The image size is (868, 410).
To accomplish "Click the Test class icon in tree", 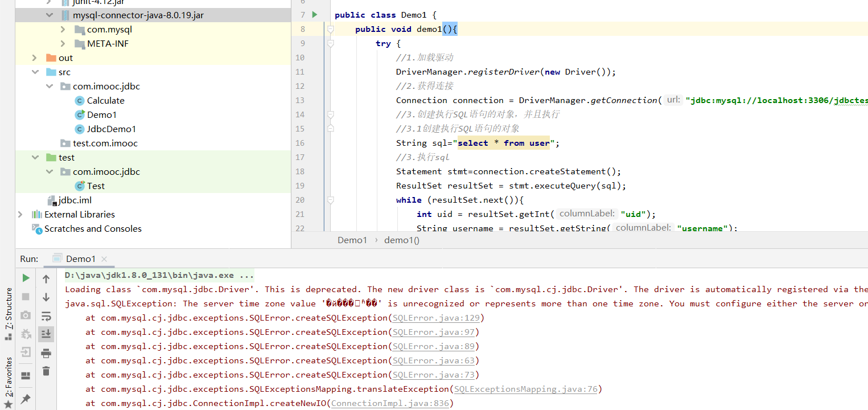I will [80, 186].
